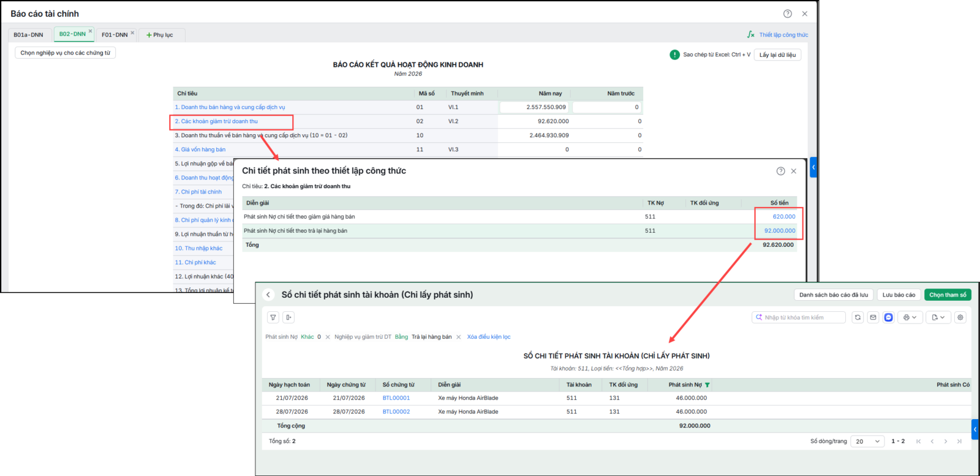This screenshot has height=476, width=980.
Task: Click the Chọn tham số button
Action: (948, 295)
